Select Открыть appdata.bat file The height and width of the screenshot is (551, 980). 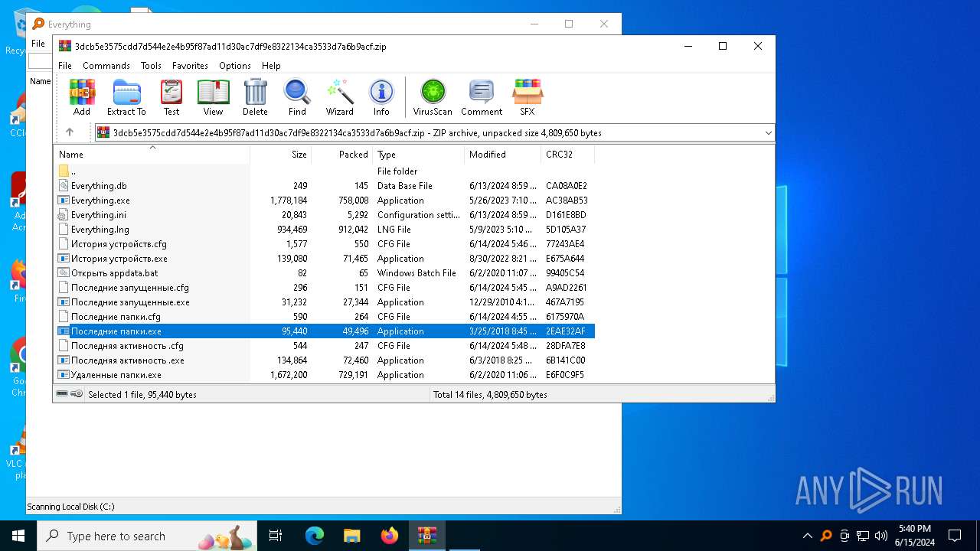coord(325,273)
